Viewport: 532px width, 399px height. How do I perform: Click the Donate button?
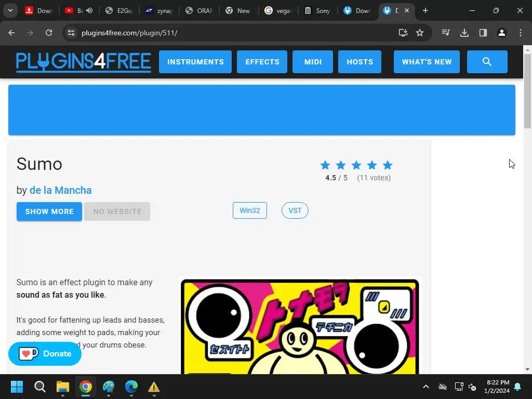(x=45, y=353)
